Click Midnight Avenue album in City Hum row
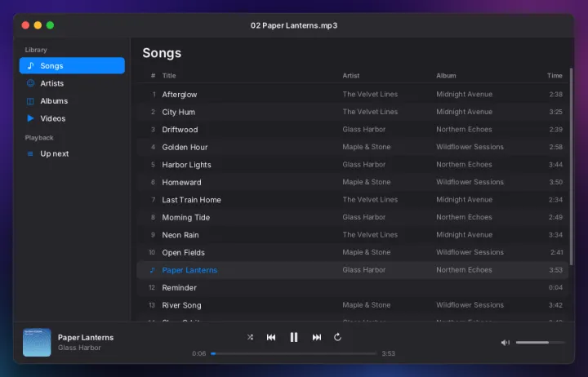588x377 pixels. 464,112
